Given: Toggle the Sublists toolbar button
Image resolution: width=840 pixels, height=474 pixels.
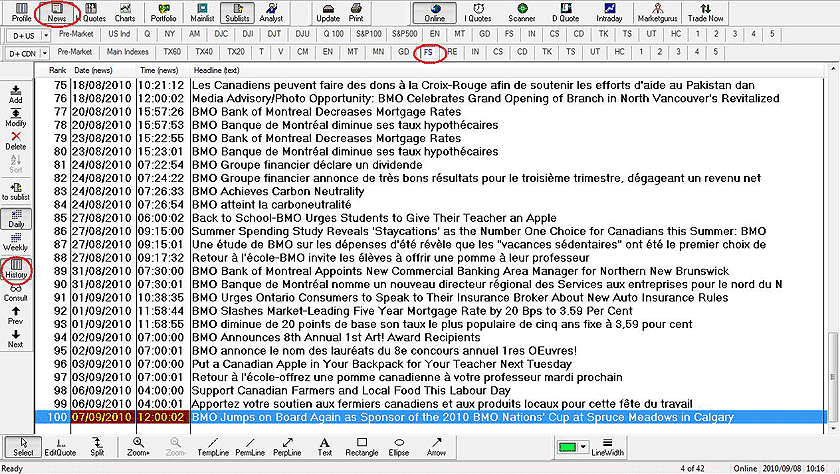Looking at the screenshot, I should click(237, 13).
